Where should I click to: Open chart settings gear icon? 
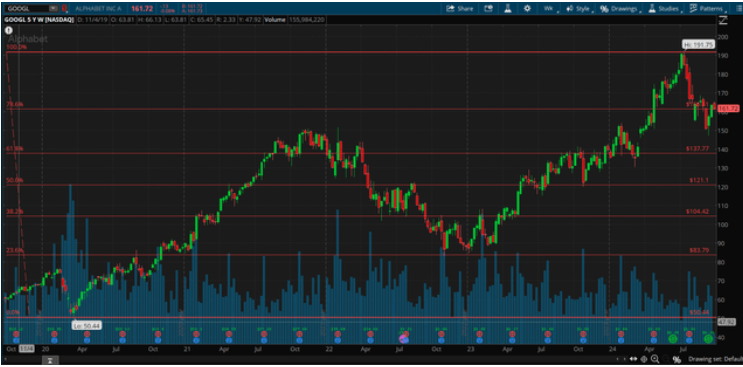(x=527, y=9)
